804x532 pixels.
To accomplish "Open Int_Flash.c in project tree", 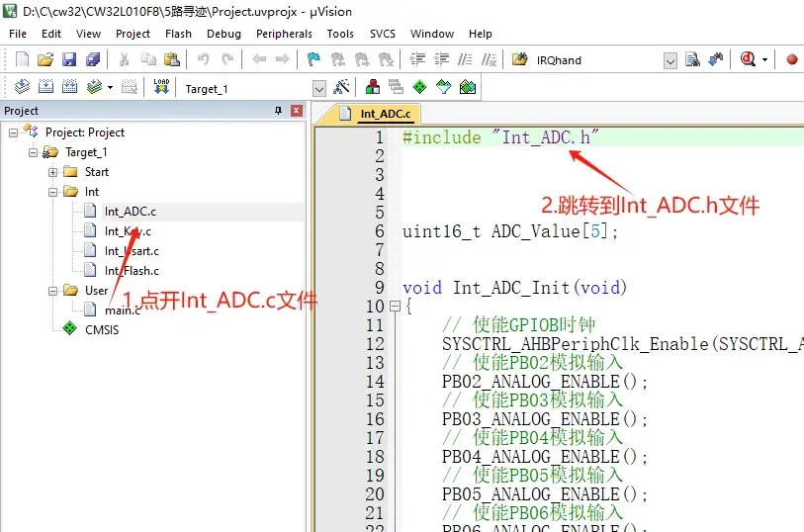I will tap(132, 271).
